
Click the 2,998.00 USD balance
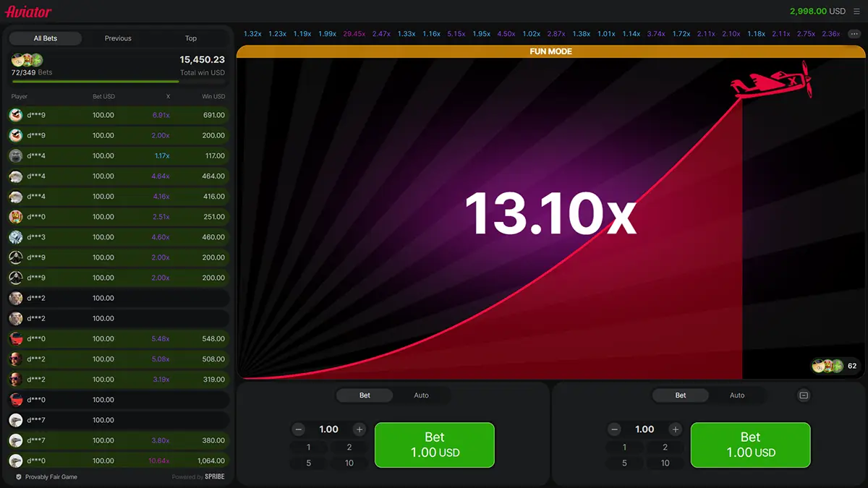(817, 12)
